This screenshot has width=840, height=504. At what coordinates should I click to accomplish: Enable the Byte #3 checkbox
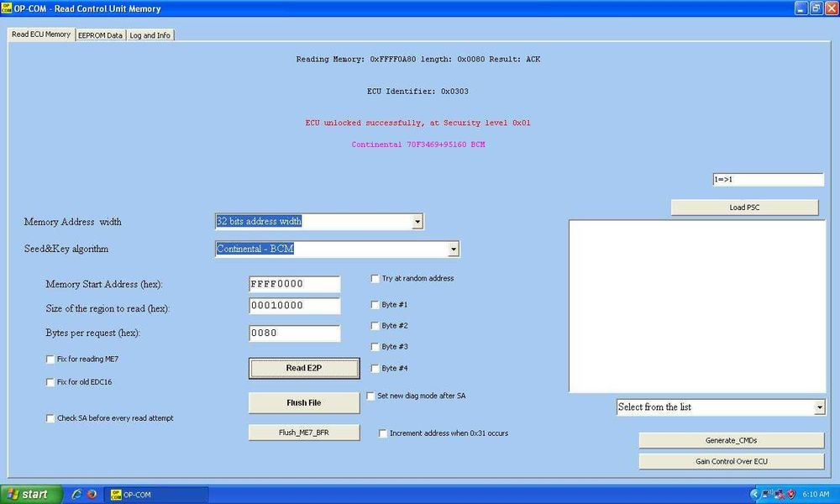(x=375, y=347)
